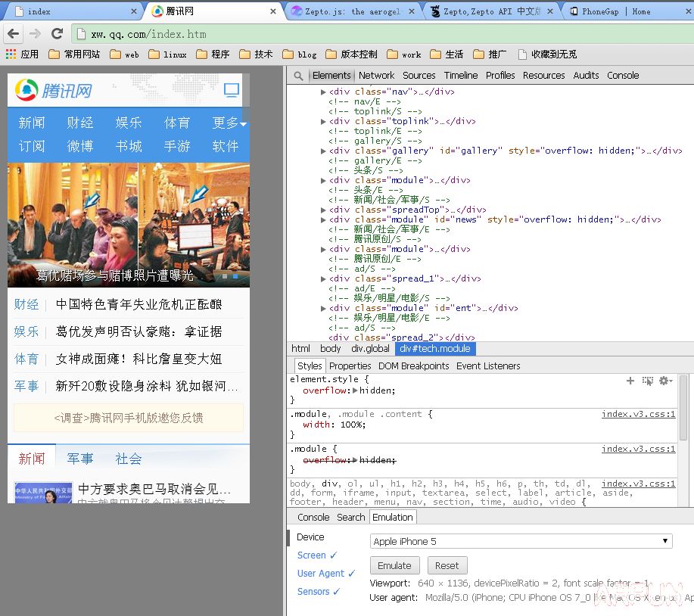Click the page reload icon in address bar
Viewport: 694px width, 616px height.
(x=57, y=33)
